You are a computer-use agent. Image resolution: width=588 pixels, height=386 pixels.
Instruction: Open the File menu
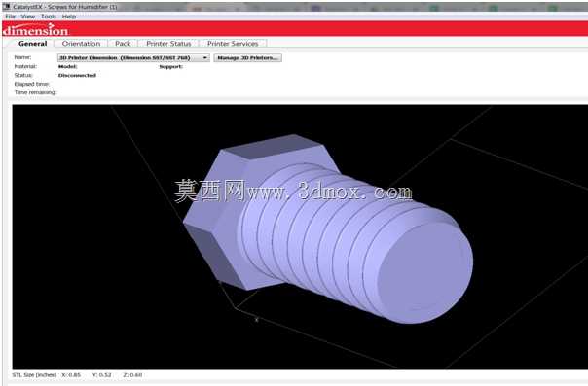(x=10, y=17)
